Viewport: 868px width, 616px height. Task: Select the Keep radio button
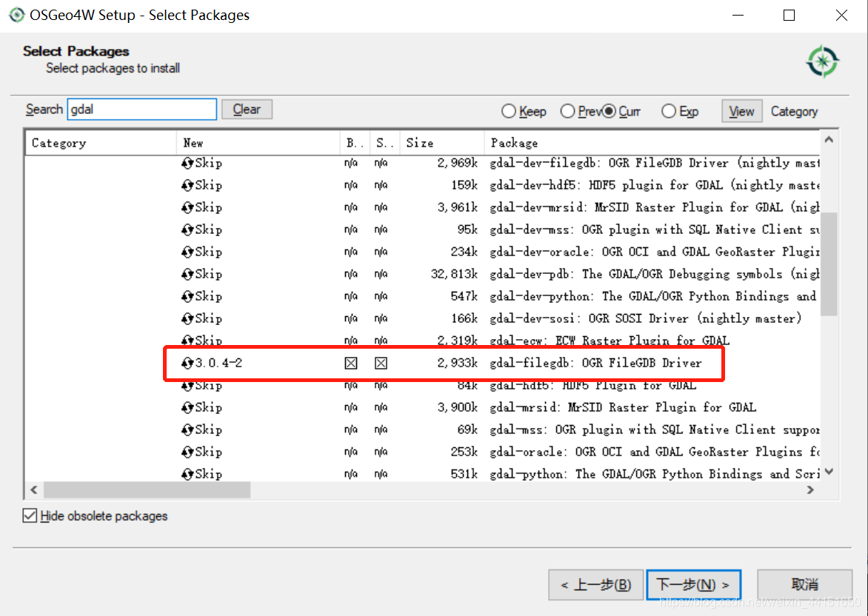tap(509, 111)
